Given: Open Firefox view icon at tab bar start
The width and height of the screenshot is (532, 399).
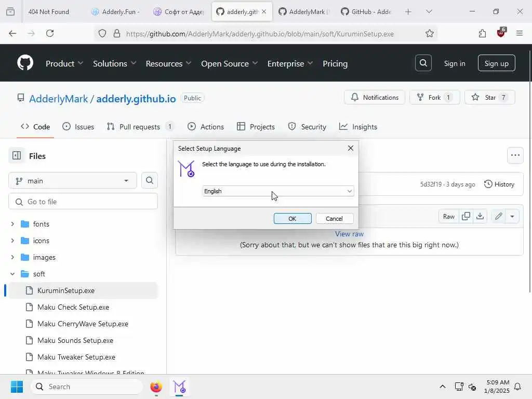Looking at the screenshot, I should click(x=10, y=11).
